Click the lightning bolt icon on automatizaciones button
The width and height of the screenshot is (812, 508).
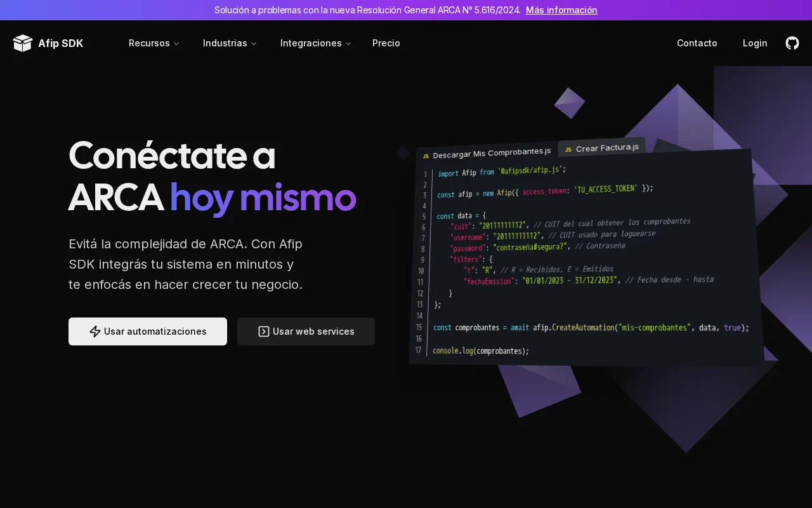[x=95, y=331]
